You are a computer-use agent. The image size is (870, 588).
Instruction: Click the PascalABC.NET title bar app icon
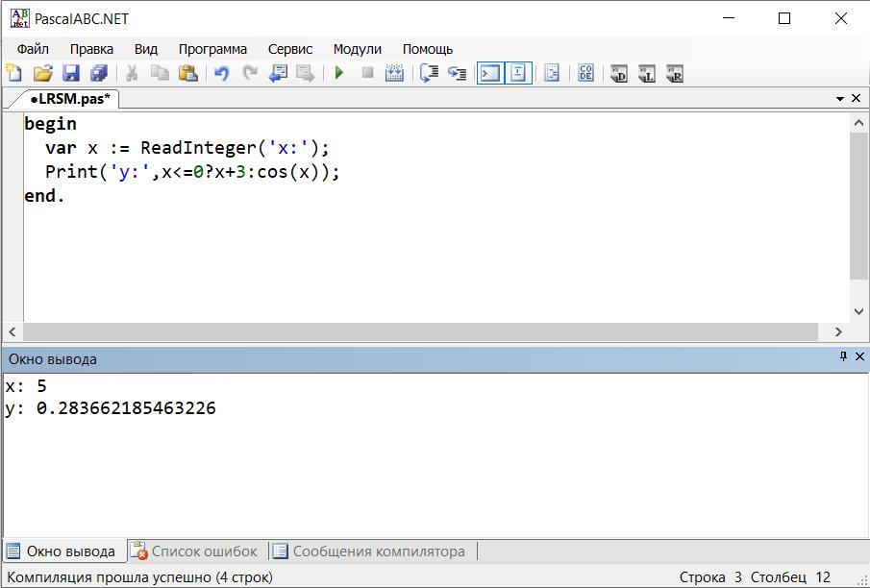pos(20,18)
